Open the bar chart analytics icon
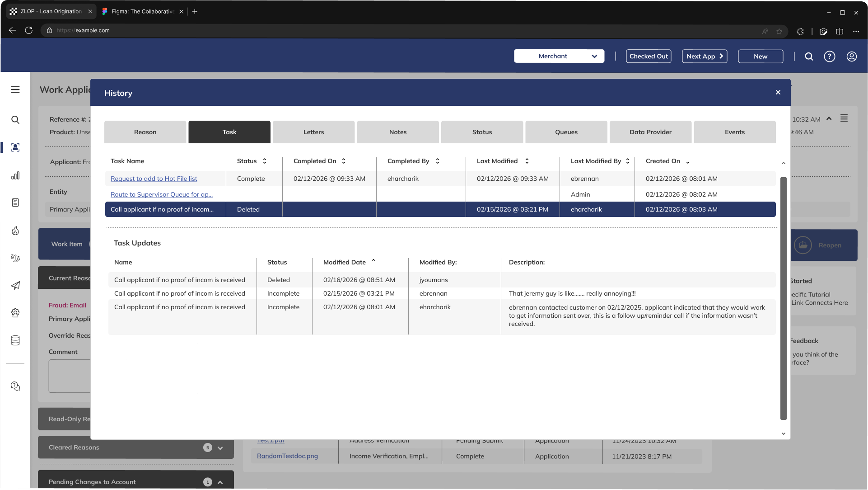Screen dimensions: 868x490 coord(15,175)
